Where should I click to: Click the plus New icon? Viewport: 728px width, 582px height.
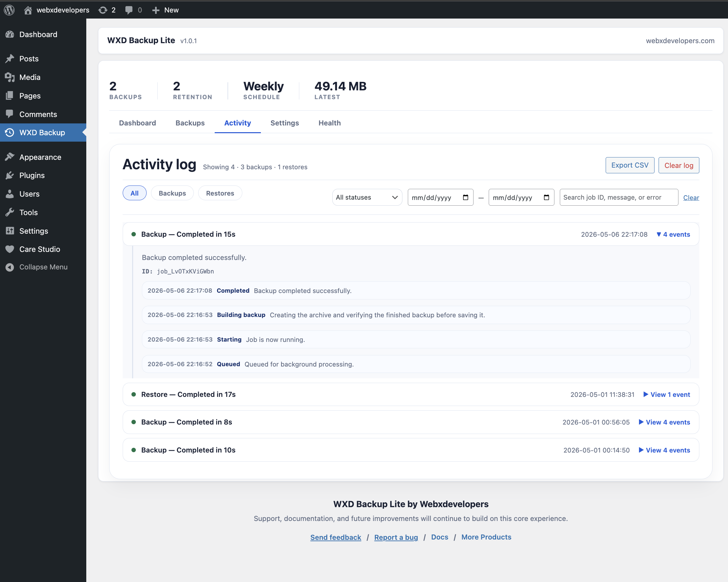155,10
